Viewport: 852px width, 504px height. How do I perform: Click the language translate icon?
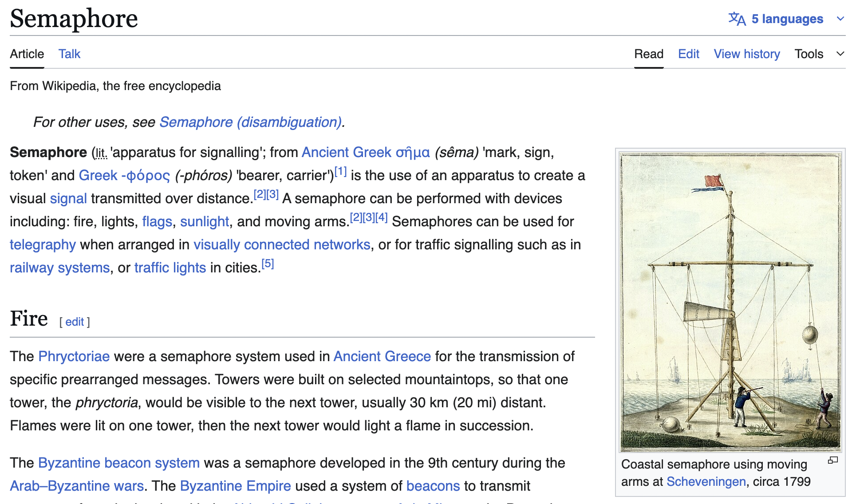click(737, 19)
